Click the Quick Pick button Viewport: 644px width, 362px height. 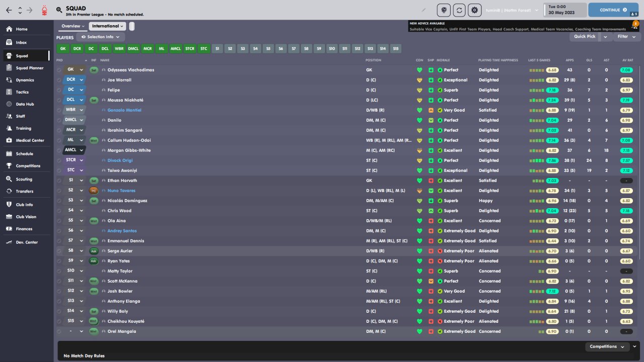point(585,37)
